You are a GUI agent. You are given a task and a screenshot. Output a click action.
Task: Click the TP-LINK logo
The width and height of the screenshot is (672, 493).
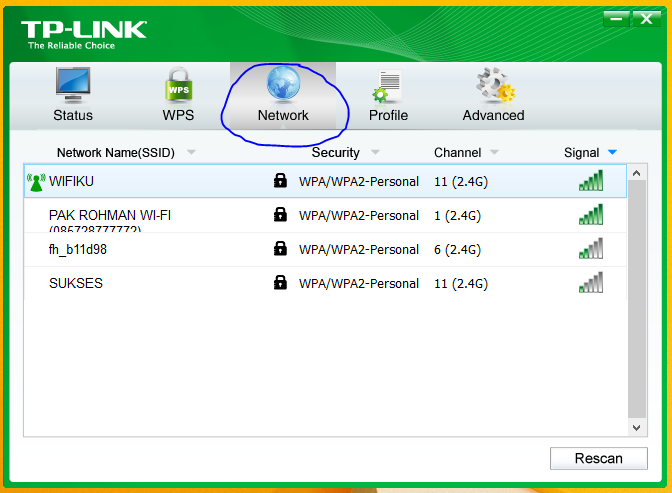84,35
